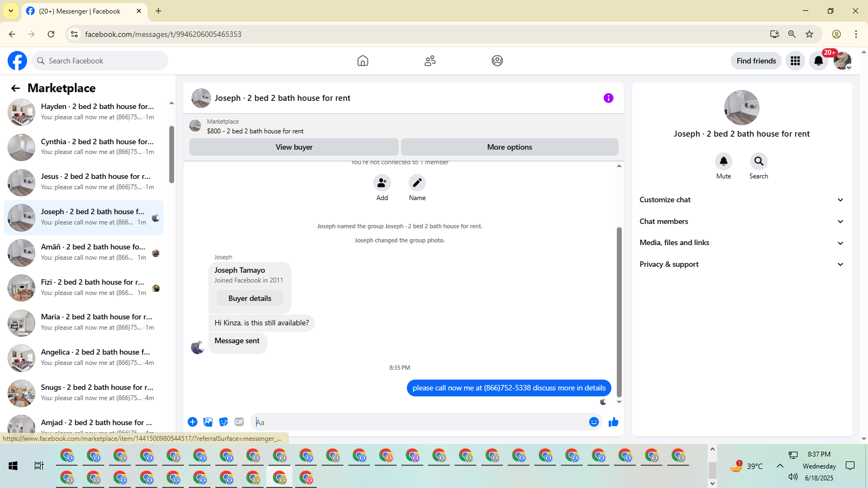
Task: Open the browser zoom magnifier icon
Action: (x=792, y=34)
